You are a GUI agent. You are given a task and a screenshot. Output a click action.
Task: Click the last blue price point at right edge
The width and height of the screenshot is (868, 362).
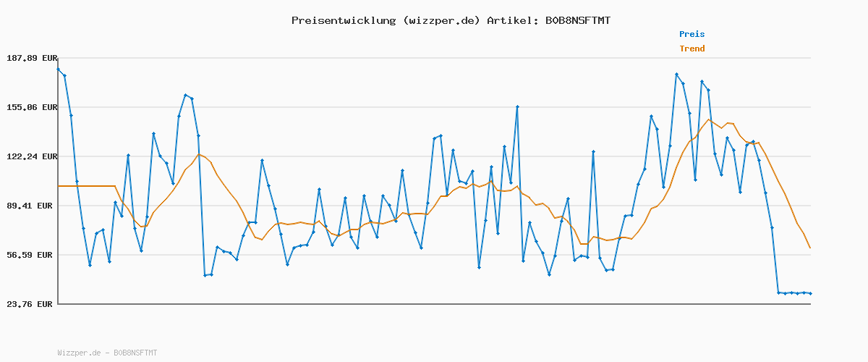[810, 293]
